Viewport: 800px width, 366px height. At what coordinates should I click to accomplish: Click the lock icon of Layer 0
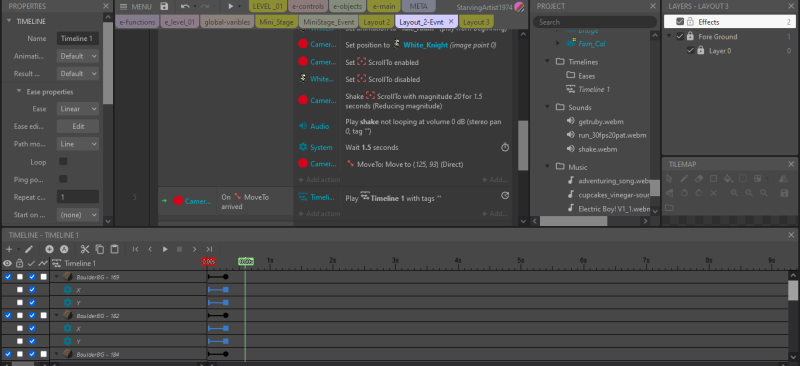[x=701, y=51]
